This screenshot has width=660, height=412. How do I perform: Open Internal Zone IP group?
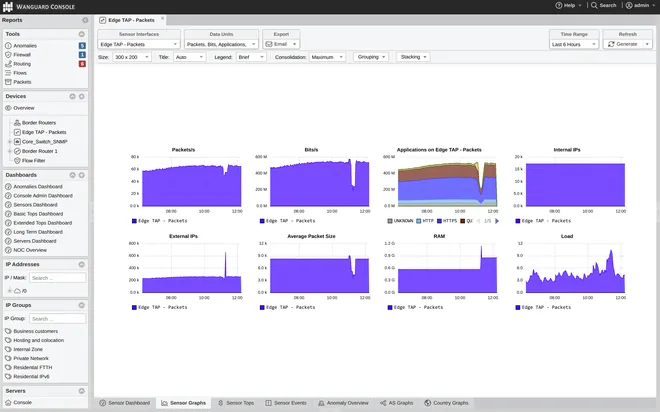[28, 350]
